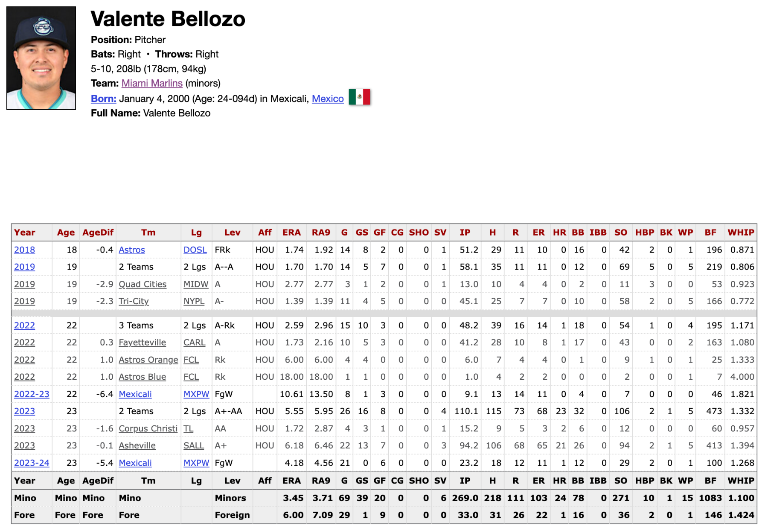
Task: Open the Mexico country link
Action: click(328, 99)
